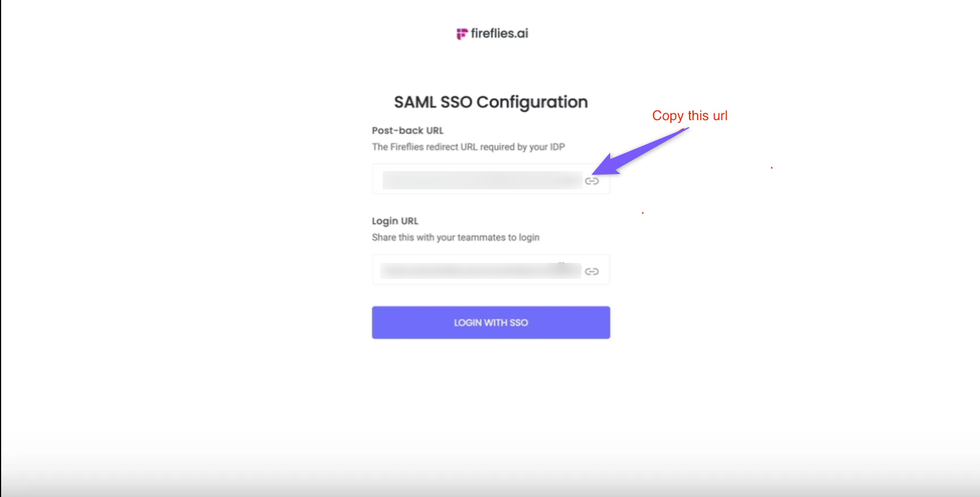Screen dimensions: 980x497
Task: Select the blurred Post-back URL value
Action: tap(482, 180)
